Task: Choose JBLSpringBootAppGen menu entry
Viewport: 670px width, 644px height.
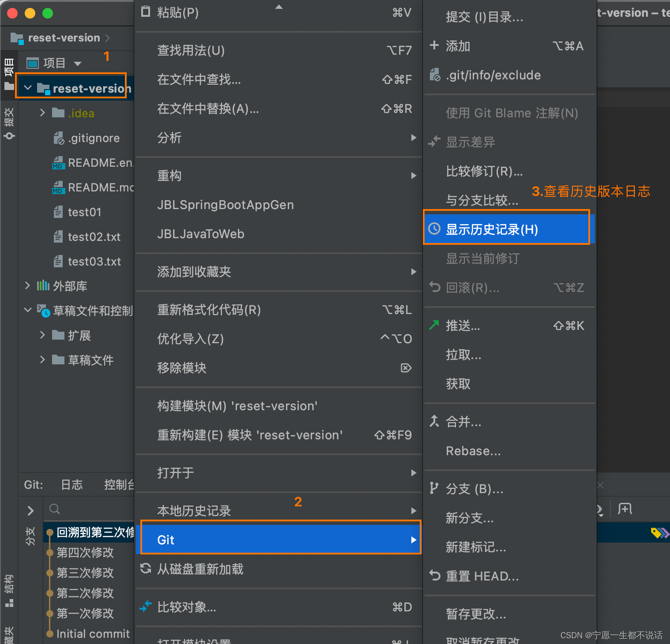Action: tap(279, 205)
